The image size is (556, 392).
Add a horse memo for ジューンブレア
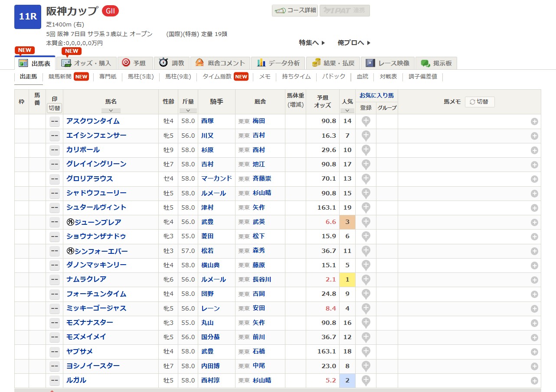tap(534, 222)
